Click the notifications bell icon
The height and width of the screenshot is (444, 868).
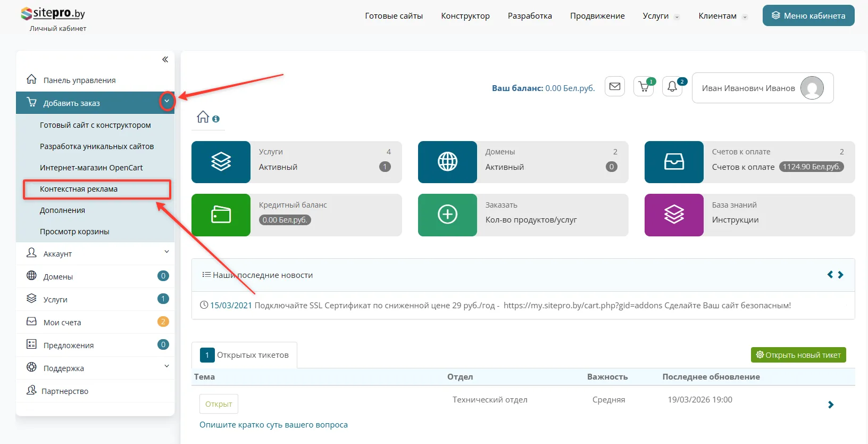pos(672,87)
